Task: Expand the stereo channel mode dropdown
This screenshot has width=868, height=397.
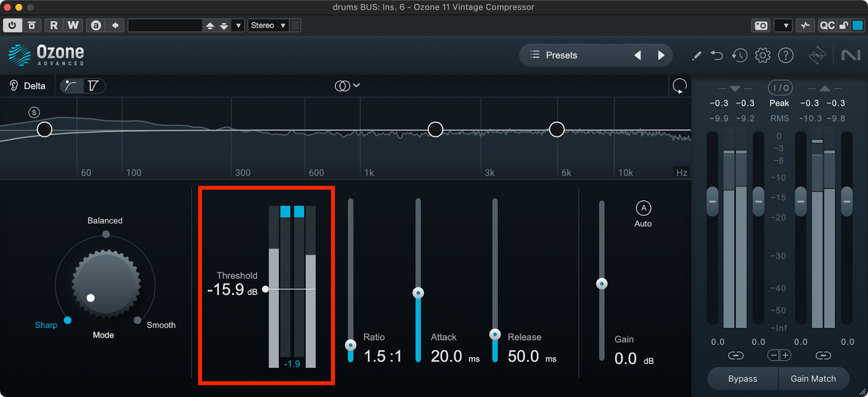Action: (x=347, y=86)
